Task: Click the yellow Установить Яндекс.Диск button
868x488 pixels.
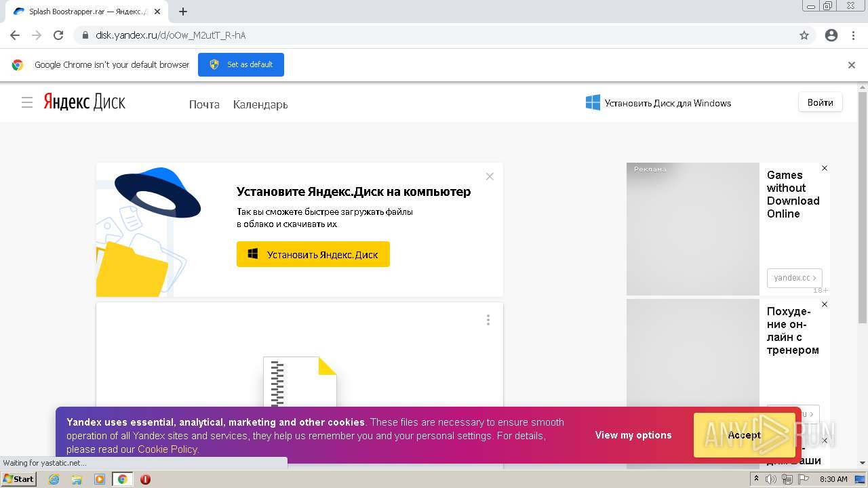Action: point(313,254)
